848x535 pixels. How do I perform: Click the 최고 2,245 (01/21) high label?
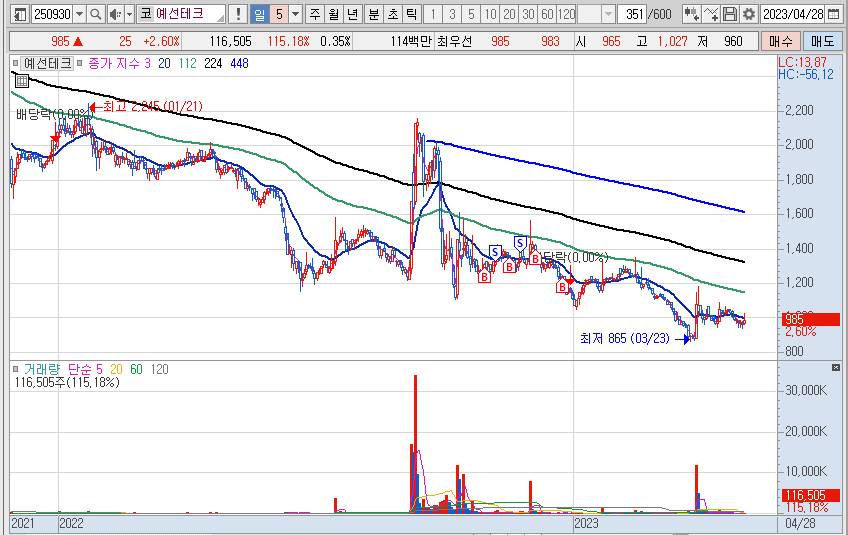tap(153, 106)
